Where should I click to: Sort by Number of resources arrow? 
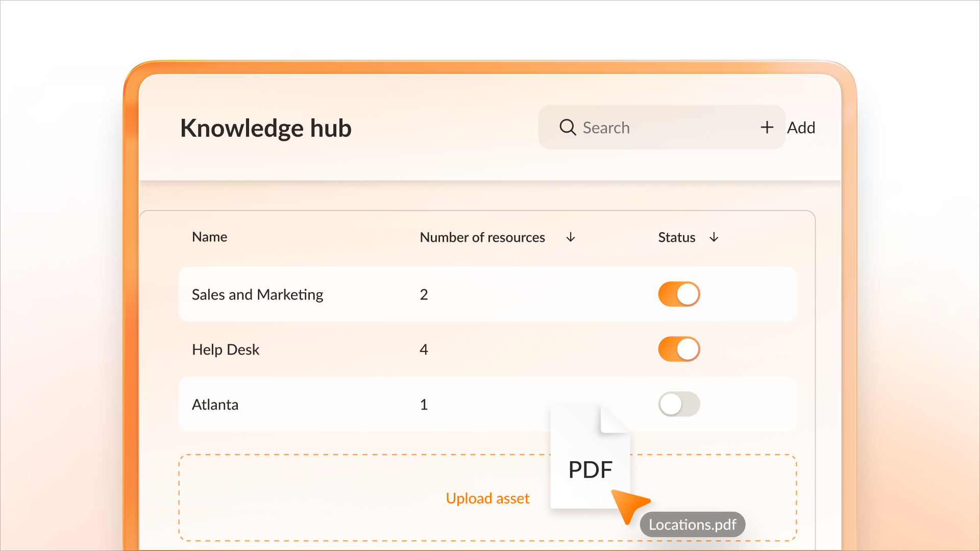point(571,237)
